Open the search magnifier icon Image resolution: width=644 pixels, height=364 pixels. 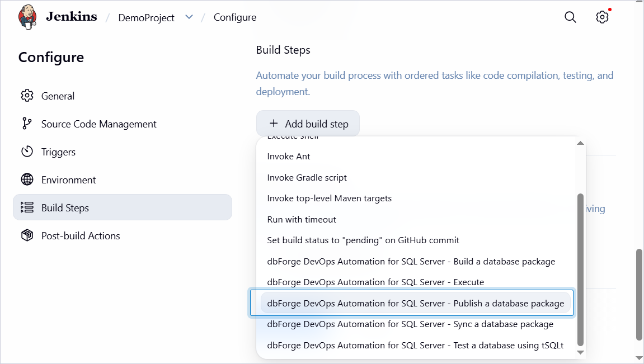(x=570, y=17)
